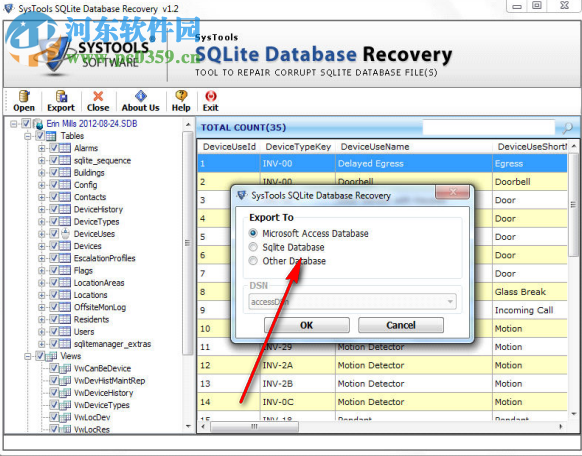Screen dimensions: 582x456
Task: Select Sqlite Database radio option
Action: (253, 247)
